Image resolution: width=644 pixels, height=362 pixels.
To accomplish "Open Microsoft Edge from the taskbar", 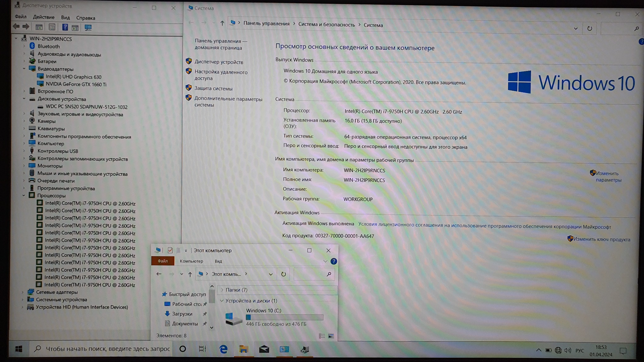I will (223, 349).
